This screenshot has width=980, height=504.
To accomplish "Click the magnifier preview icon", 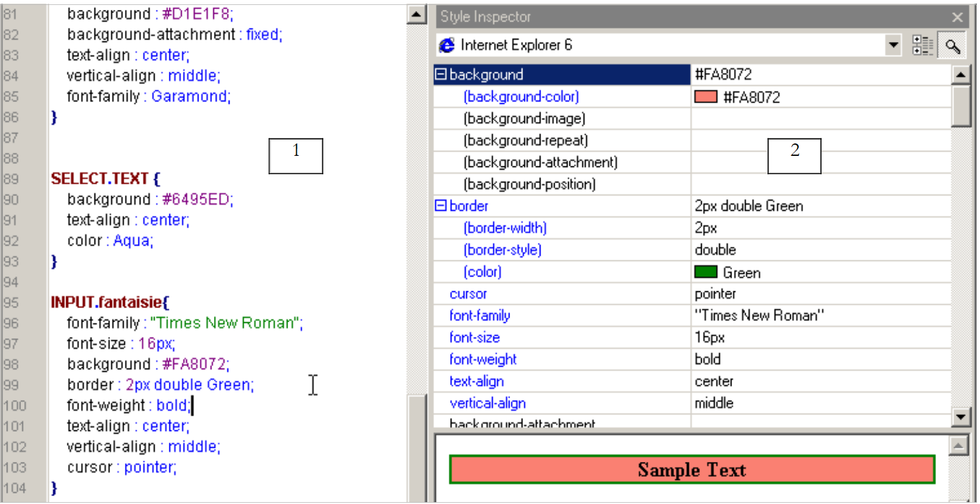I will pos(952,46).
